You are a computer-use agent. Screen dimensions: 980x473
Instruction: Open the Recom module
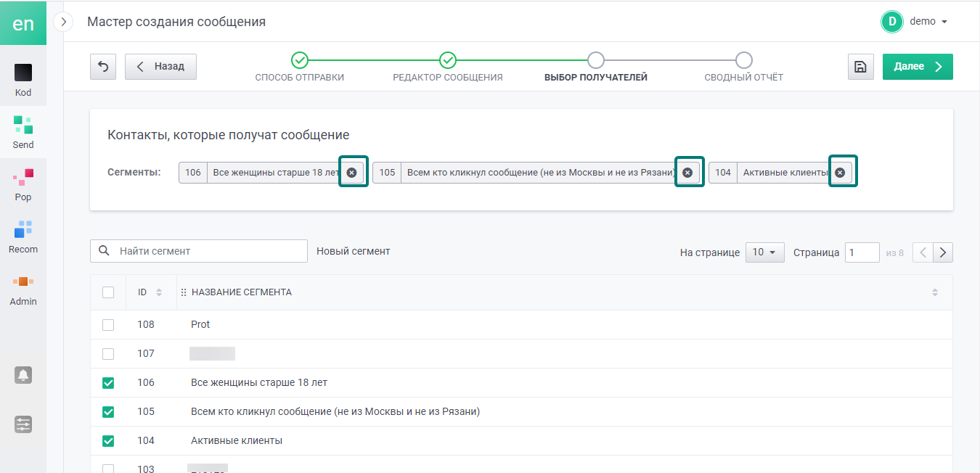tap(23, 236)
